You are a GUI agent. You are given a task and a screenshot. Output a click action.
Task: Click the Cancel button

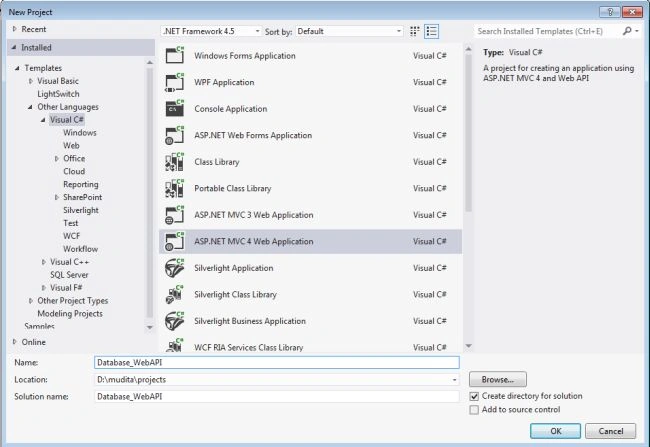(611, 431)
